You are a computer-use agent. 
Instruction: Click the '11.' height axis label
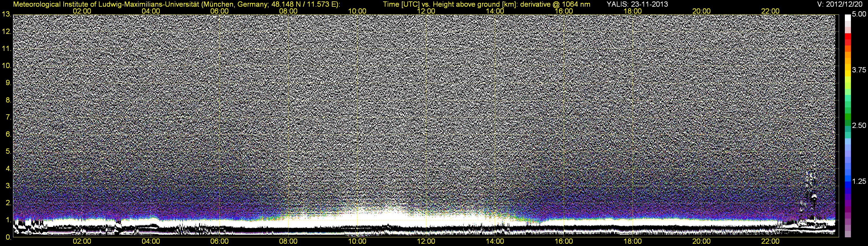click(x=7, y=49)
